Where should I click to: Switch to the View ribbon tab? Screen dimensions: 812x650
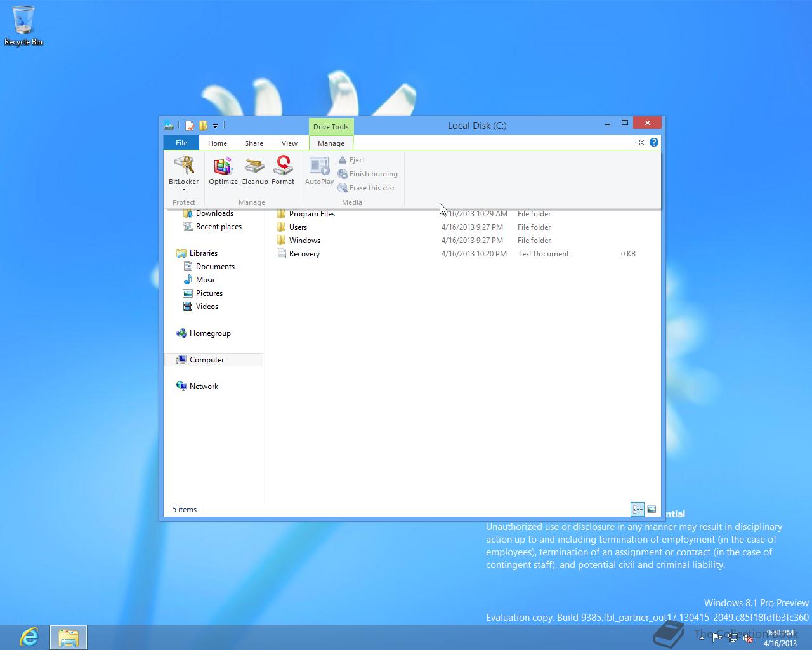[290, 143]
